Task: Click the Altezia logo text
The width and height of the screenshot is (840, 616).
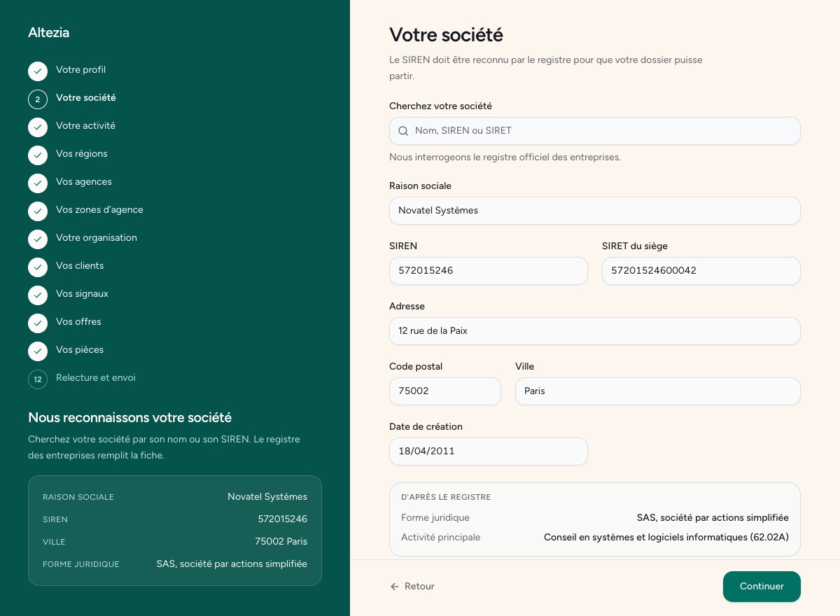Action: (x=48, y=32)
